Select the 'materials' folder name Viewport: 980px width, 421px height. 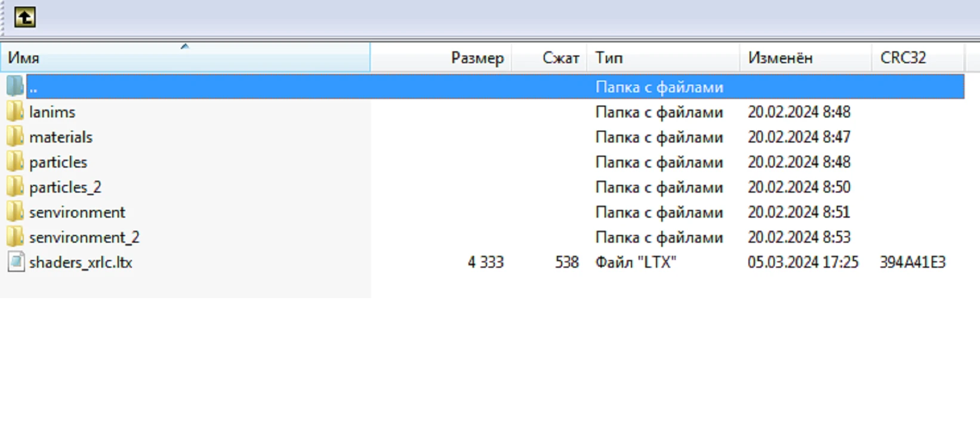coord(61,137)
